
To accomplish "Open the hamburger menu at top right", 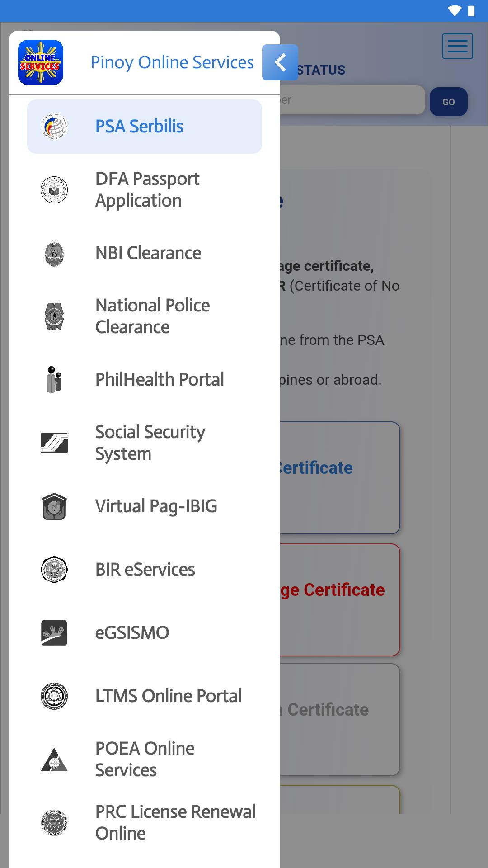I will 458,46.
